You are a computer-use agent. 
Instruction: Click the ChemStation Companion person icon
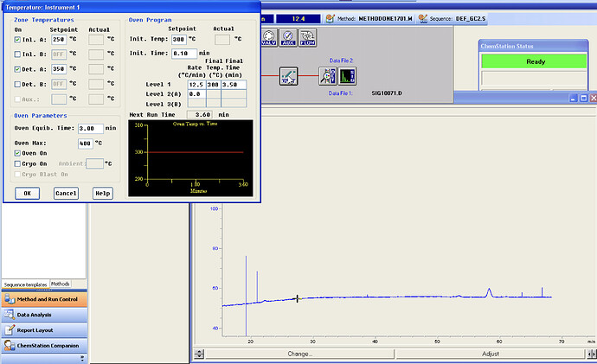[x=10, y=345]
